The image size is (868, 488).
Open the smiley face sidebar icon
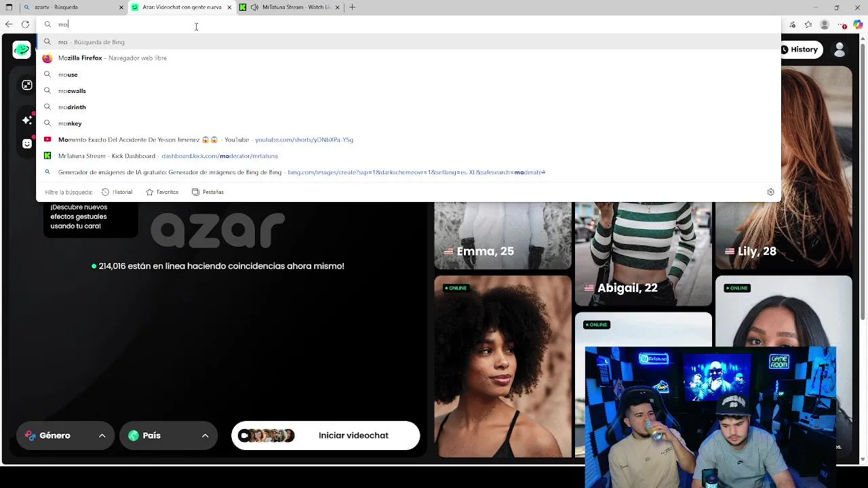coord(27,144)
